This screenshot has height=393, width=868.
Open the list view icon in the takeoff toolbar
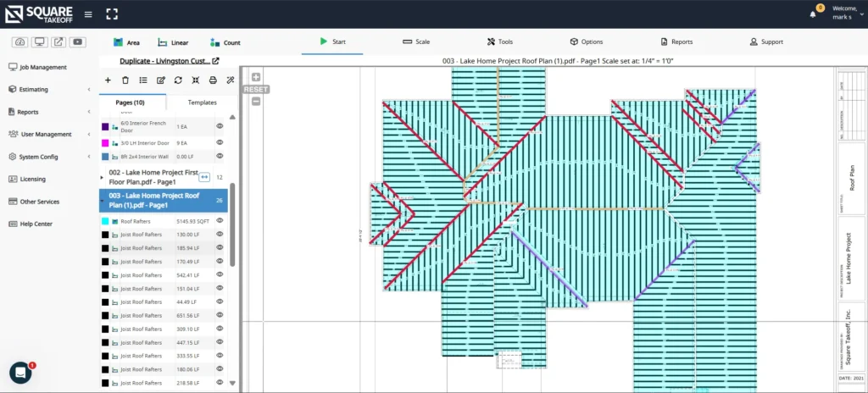(143, 80)
